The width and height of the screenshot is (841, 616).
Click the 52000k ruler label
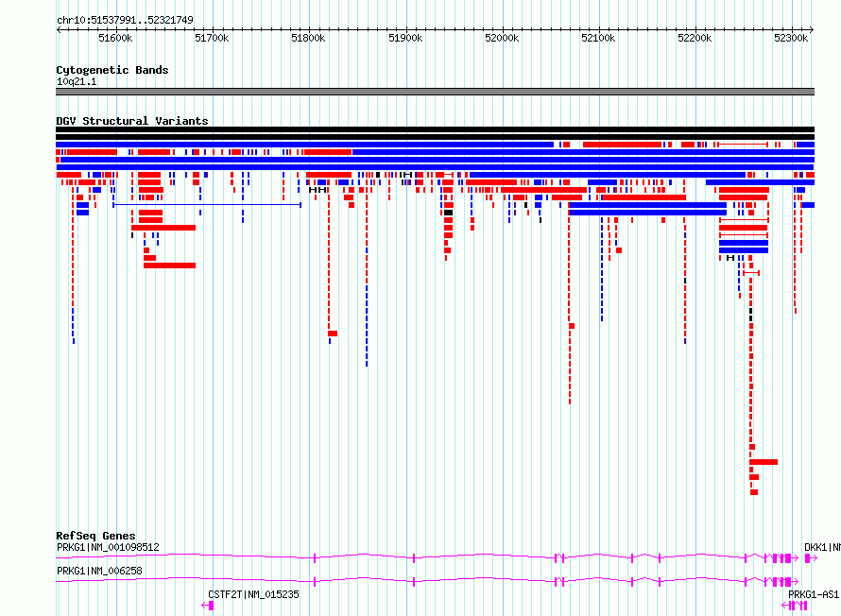coord(502,38)
